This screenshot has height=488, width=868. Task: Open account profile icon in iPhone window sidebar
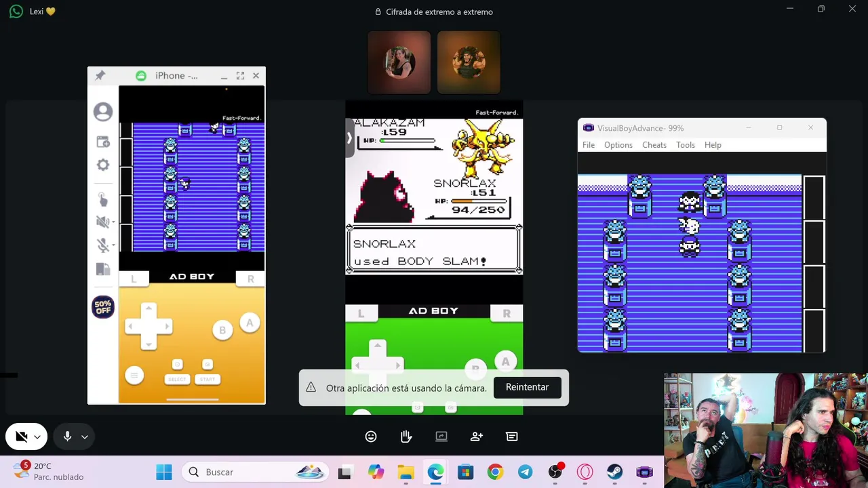tap(103, 112)
